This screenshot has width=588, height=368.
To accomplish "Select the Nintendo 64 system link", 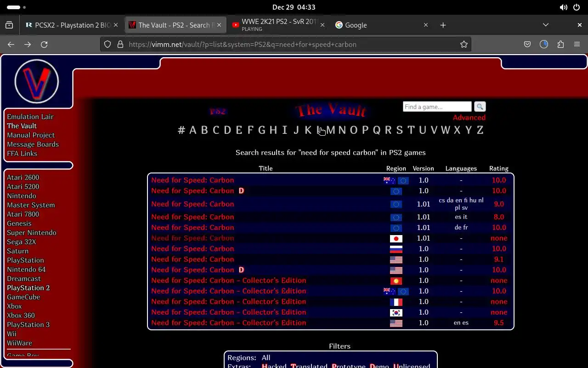I will click(x=26, y=269).
